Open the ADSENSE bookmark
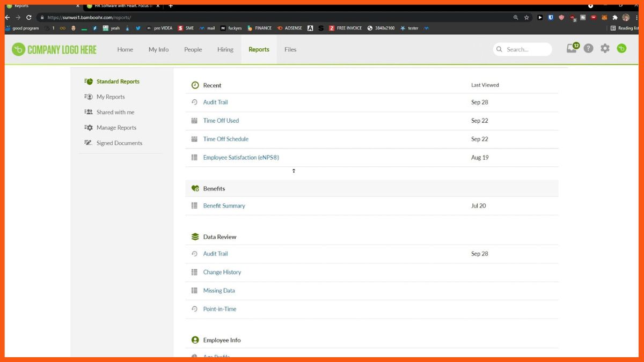The width and height of the screenshot is (644, 362). coord(289,28)
